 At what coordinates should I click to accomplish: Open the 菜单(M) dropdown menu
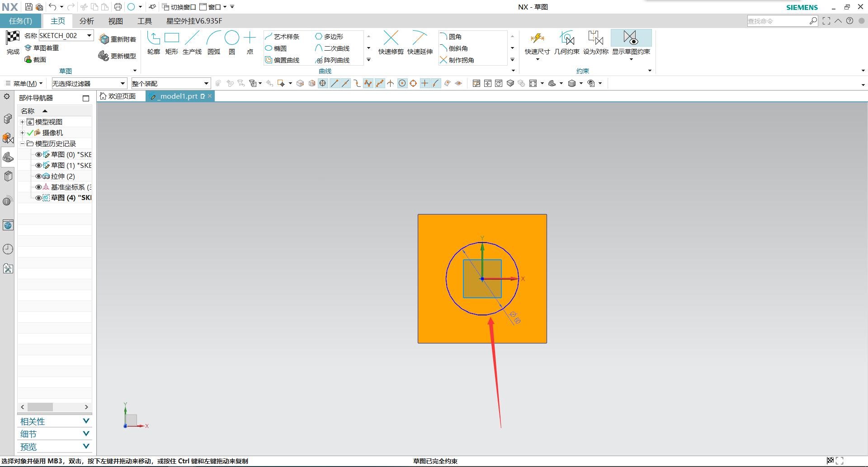click(x=24, y=83)
